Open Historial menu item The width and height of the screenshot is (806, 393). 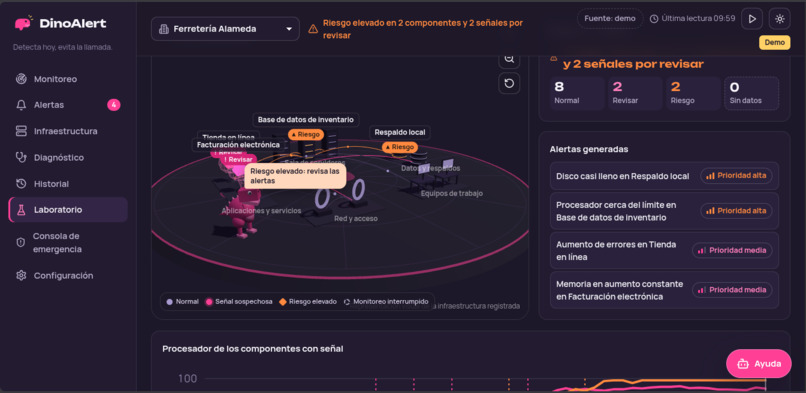68,183
